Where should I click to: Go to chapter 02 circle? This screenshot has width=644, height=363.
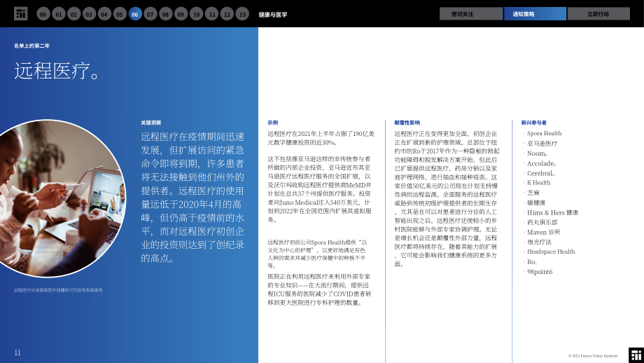tap(74, 14)
